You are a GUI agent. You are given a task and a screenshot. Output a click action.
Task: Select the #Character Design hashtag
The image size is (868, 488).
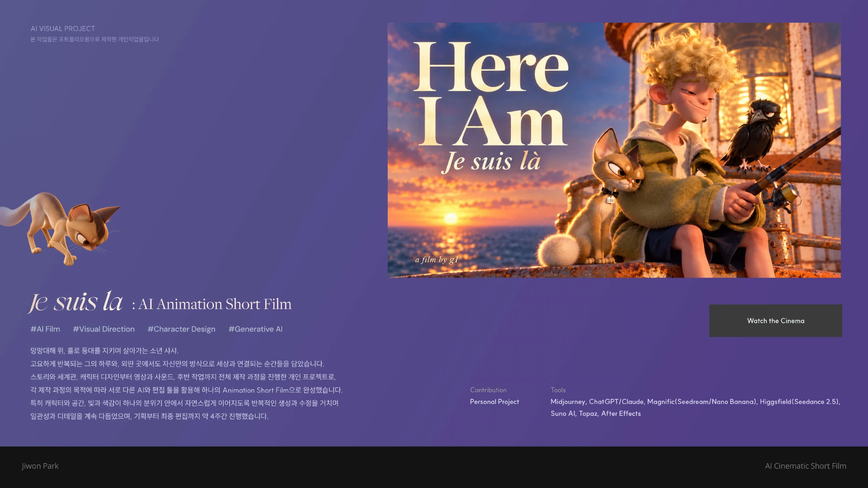point(181,329)
